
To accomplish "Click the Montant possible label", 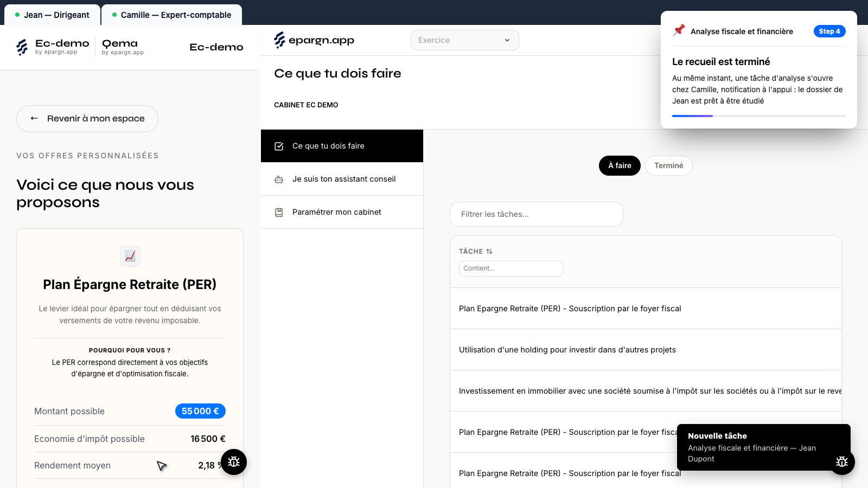I will point(69,411).
